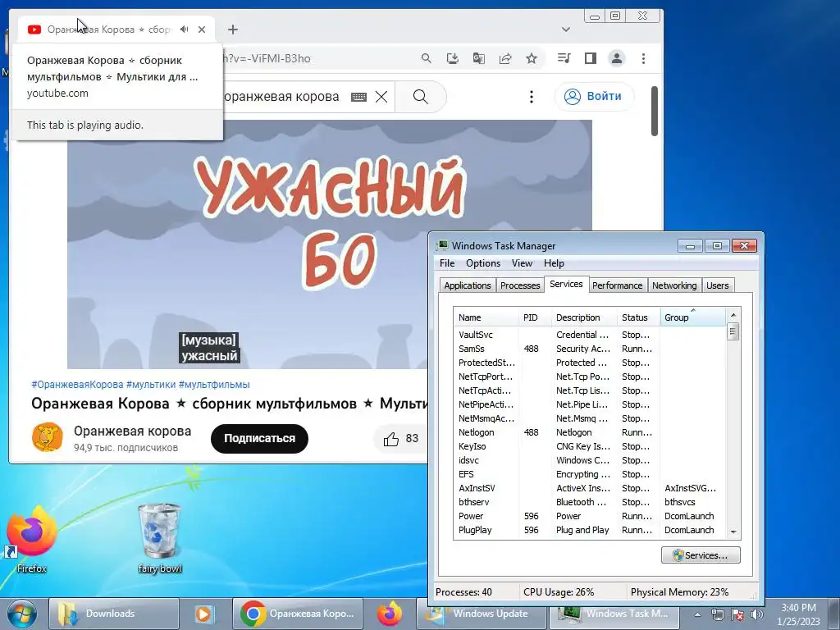
Task: Open Task Manager Options menu
Action: (482, 263)
